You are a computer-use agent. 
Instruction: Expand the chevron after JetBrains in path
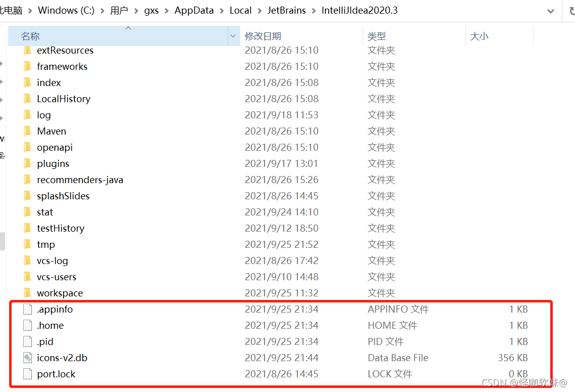point(314,11)
